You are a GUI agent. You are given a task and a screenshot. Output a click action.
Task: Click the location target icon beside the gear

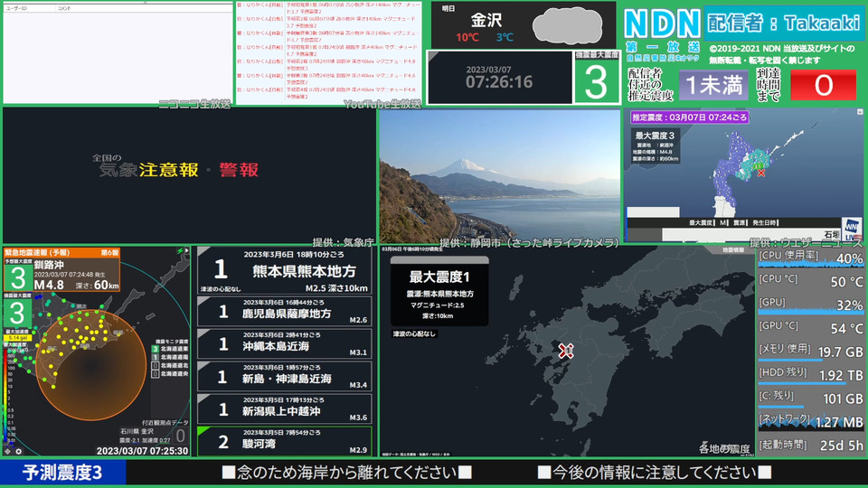[8, 452]
